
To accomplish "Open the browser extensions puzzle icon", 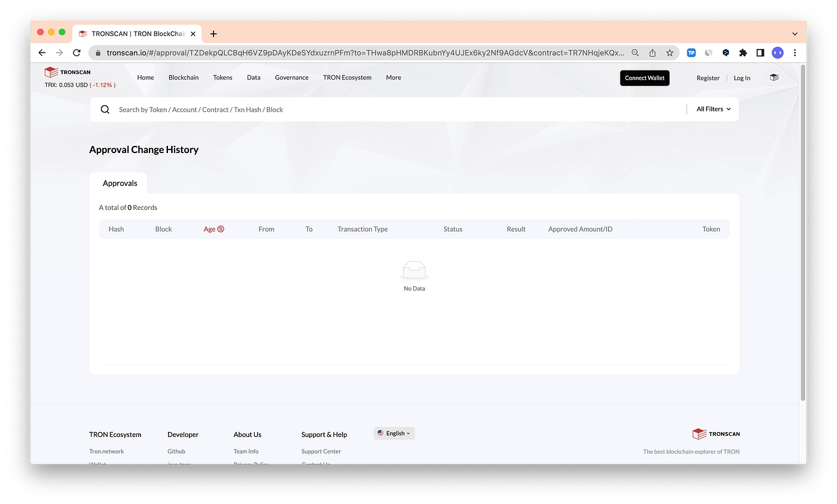I will (743, 53).
